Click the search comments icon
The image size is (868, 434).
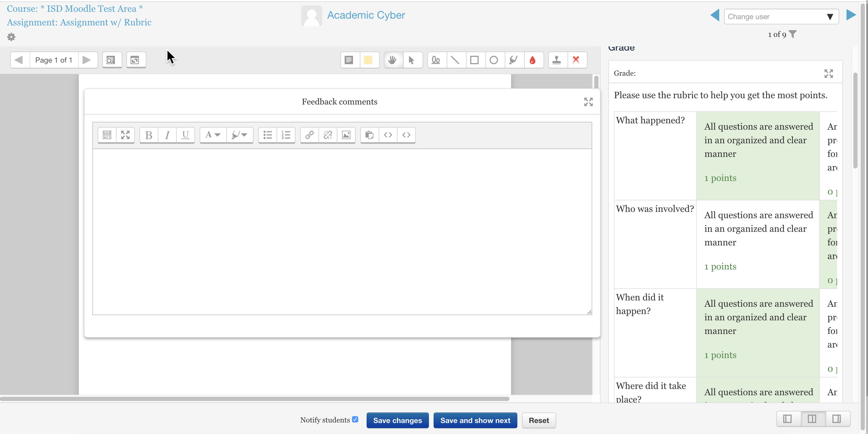(112, 60)
